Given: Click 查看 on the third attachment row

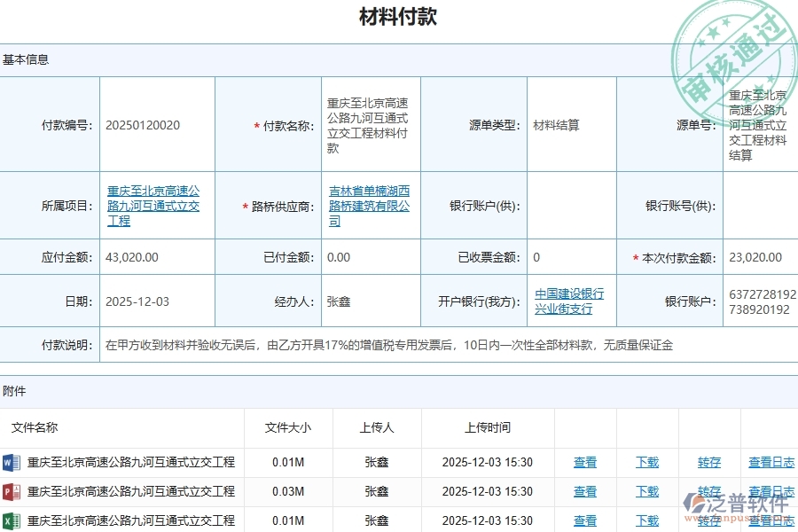Looking at the screenshot, I should click(585, 520).
